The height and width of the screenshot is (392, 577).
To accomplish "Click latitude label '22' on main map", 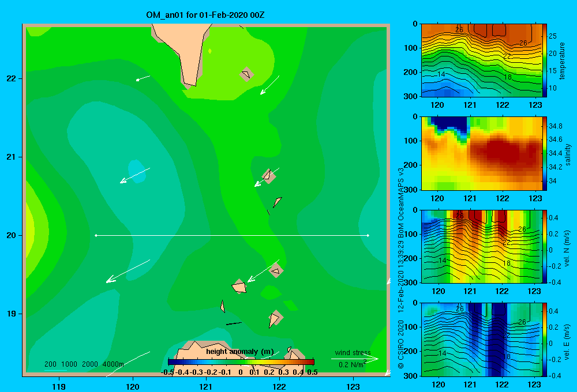I will (12, 78).
